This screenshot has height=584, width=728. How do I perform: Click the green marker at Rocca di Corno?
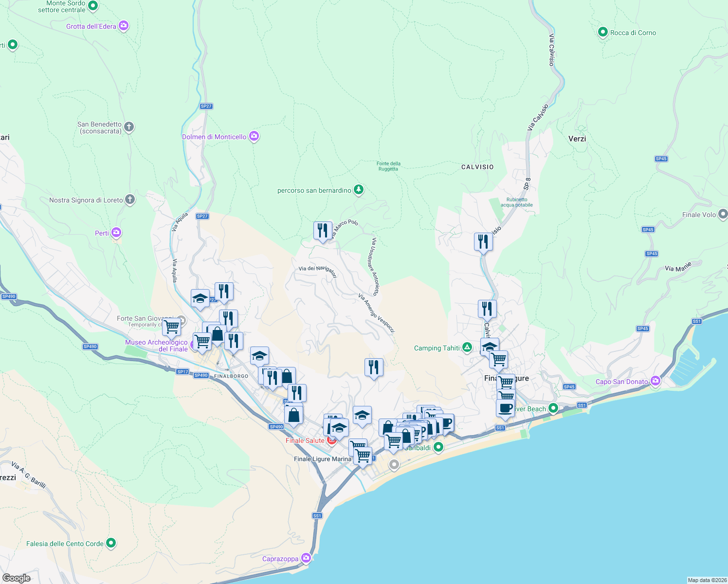[603, 32]
